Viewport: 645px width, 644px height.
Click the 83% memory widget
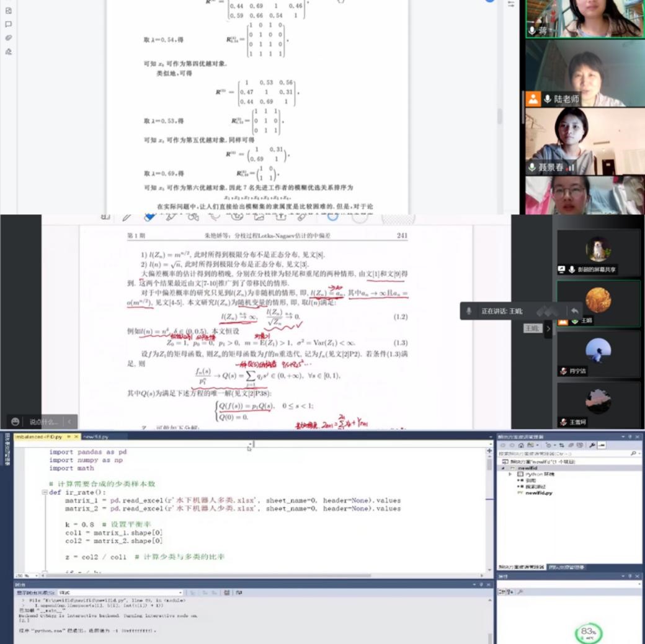click(588, 632)
